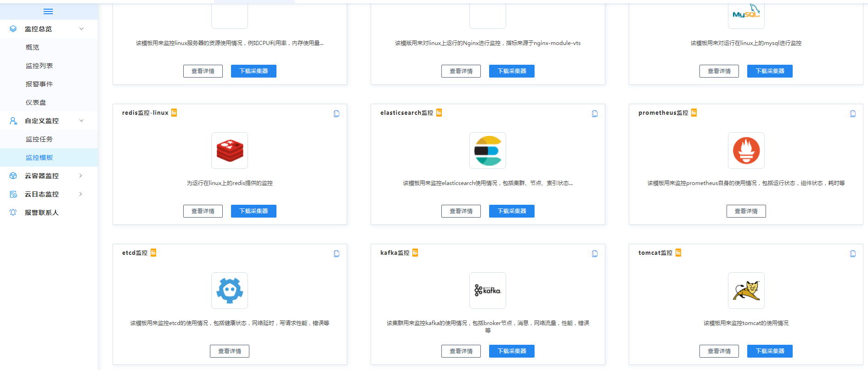View details of prometheus监控 template
The height and width of the screenshot is (370, 868).
(746, 211)
